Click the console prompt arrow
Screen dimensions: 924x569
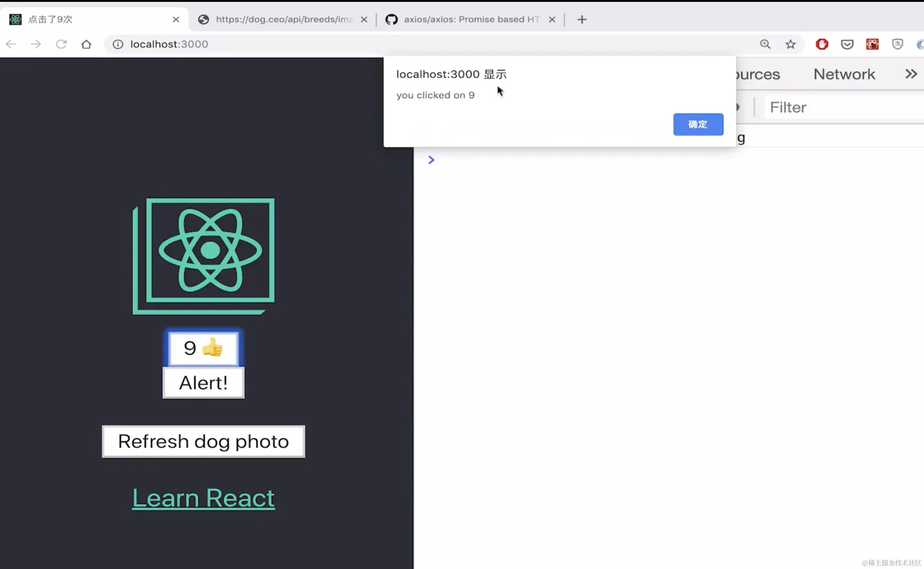431,160
